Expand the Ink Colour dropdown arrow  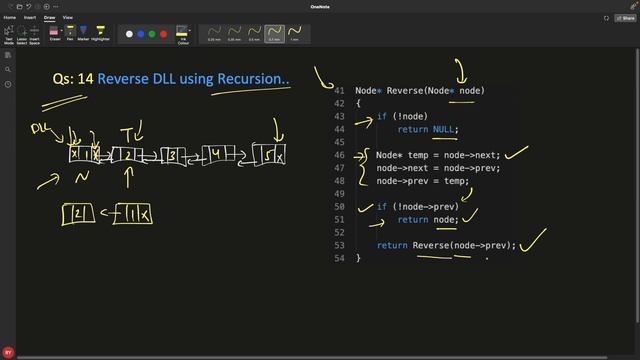(189, 31)
